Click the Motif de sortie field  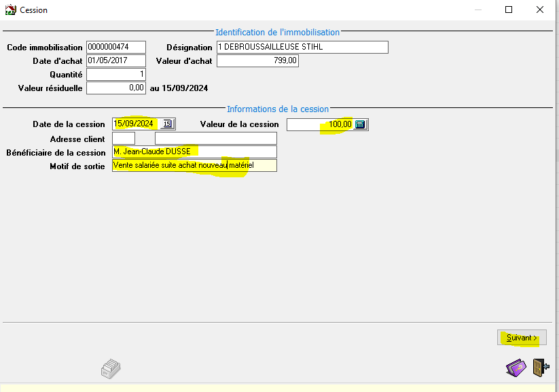(194, 166)
